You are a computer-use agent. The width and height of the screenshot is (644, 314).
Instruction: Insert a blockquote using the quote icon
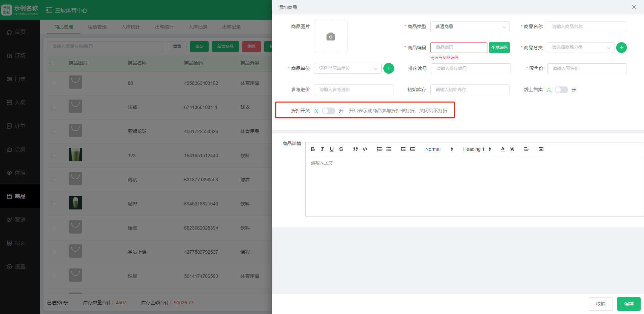click(355, 149)
